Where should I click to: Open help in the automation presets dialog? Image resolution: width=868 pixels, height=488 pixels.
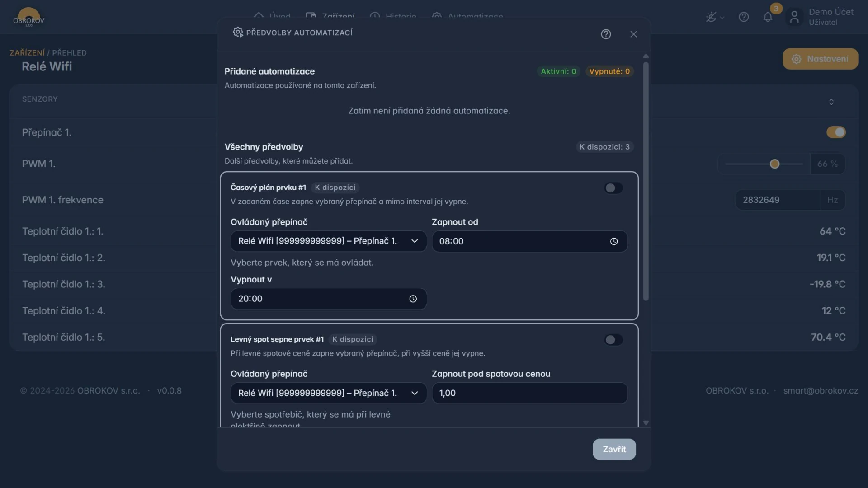[606, 34]
